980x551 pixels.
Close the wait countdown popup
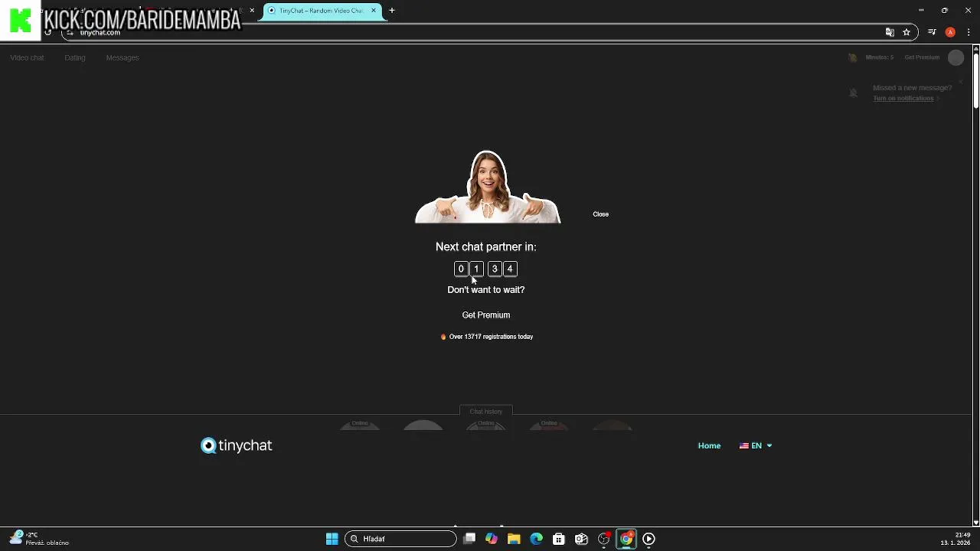tap(600, 214)
